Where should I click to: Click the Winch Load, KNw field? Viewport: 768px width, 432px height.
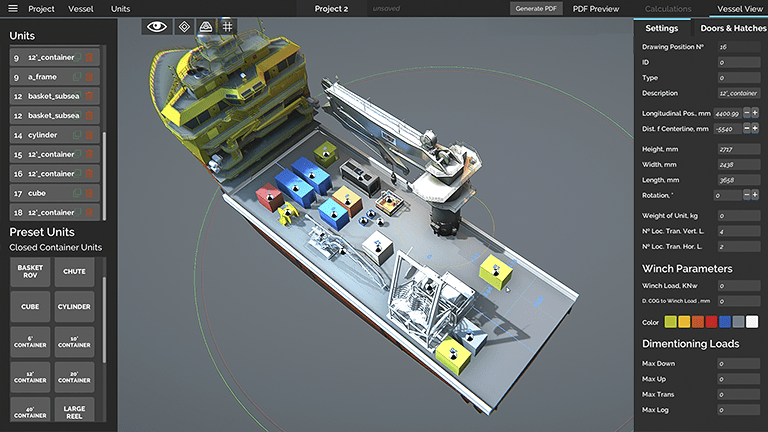739,286
